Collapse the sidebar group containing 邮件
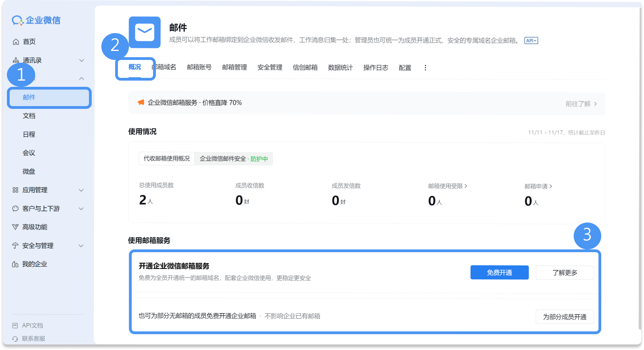644x350 pixels. click(x=82, y=79)
